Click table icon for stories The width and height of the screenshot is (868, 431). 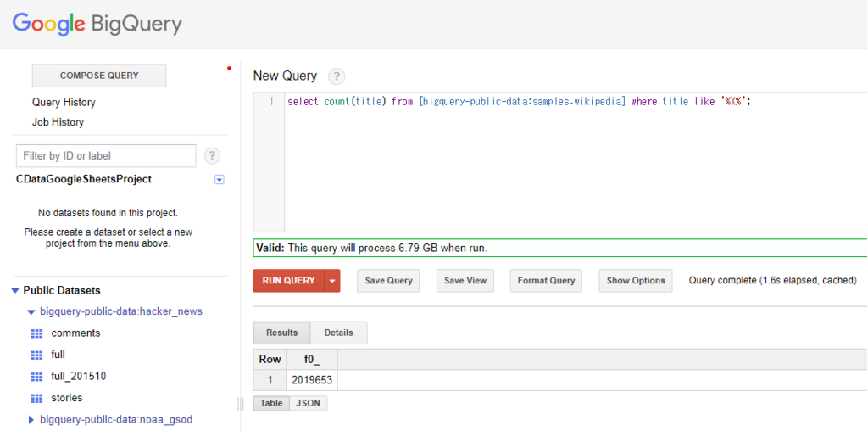36,398
